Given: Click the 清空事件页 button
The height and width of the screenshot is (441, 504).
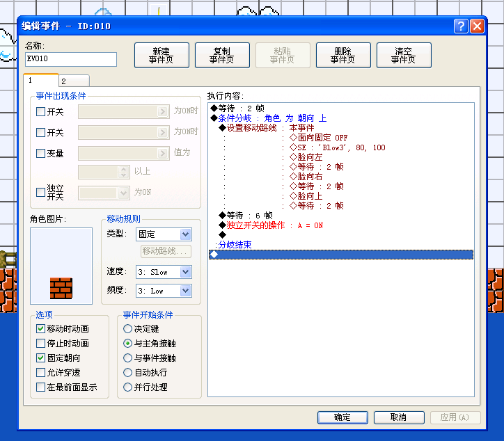Looking at the screenshot, I should pos(404,55).
